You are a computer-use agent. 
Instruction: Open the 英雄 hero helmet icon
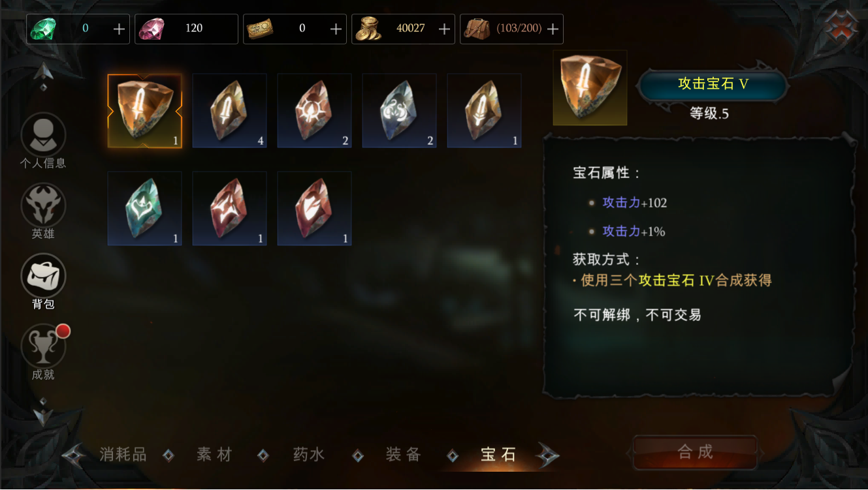click(43, 206)
